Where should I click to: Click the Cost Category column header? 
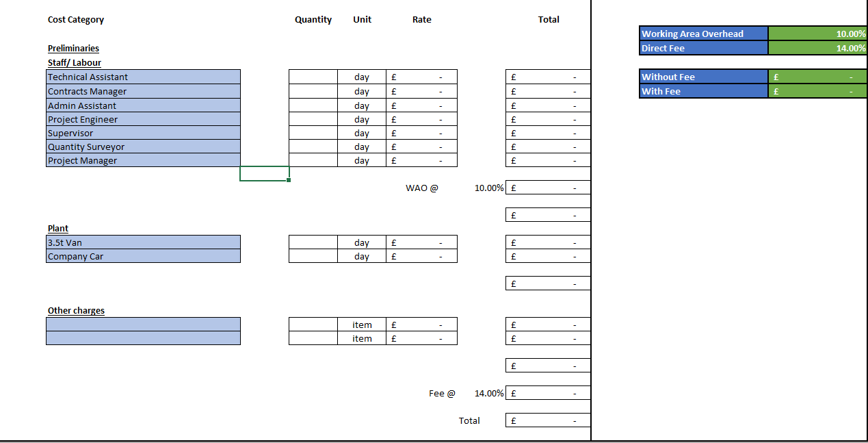(x=76, y=19)
